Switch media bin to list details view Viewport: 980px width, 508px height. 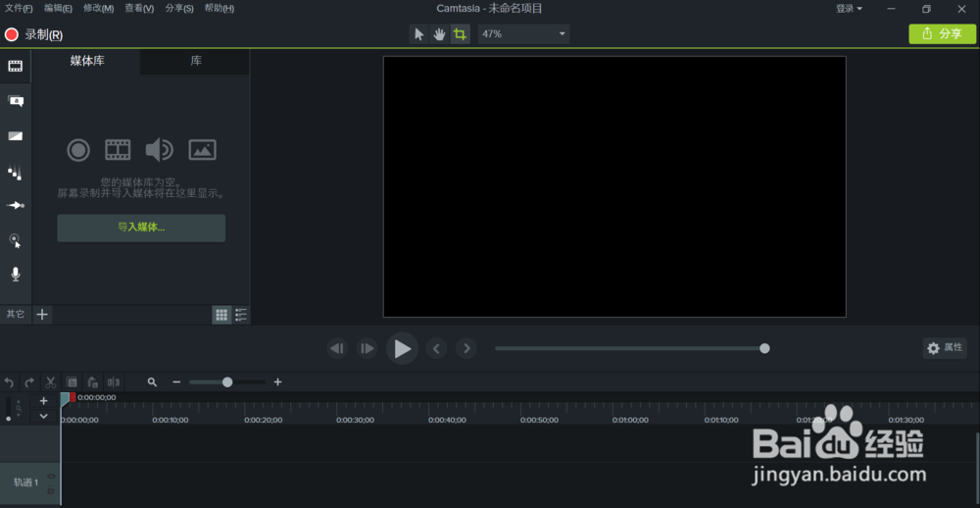point(241,315)
